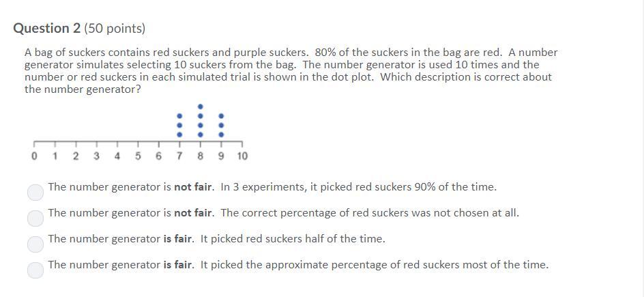Click the 'Question 2' heading
Screen dimensions: 644x297
point(47,29)
